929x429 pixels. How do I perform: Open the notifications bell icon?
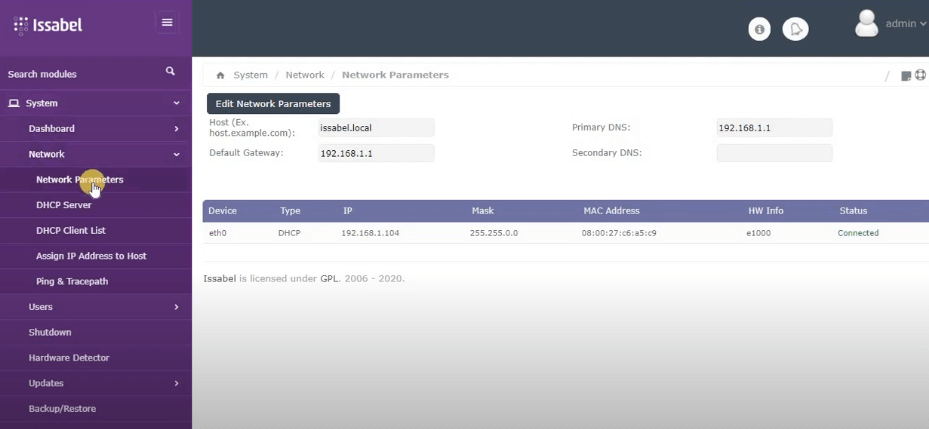(x=794, y=30)
